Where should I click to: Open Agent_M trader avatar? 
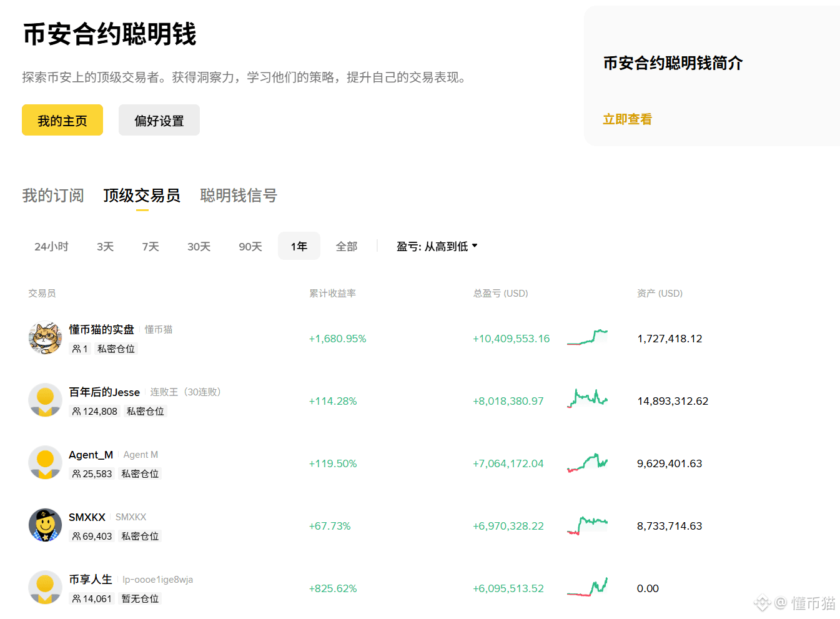tap(45, 462)
